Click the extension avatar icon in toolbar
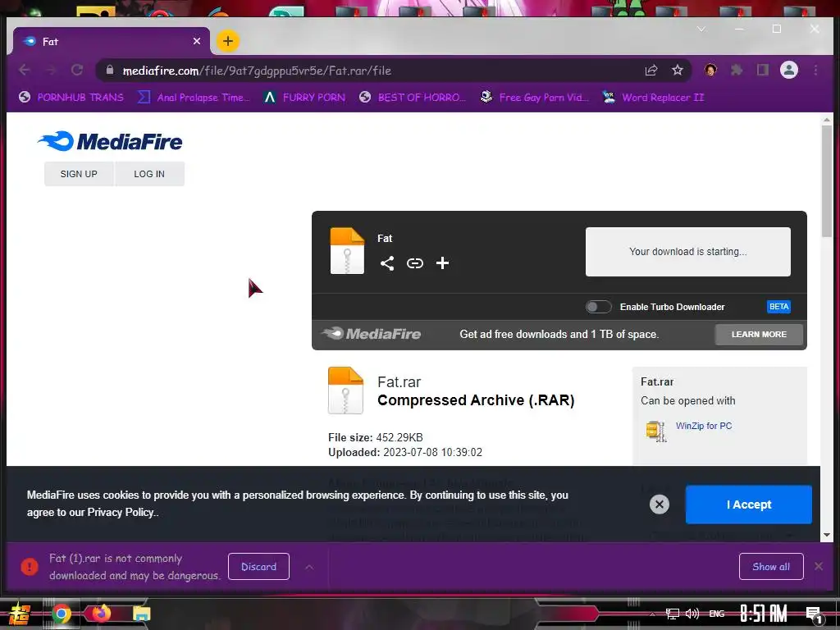840x630 pixels. [x=711, y=71]
